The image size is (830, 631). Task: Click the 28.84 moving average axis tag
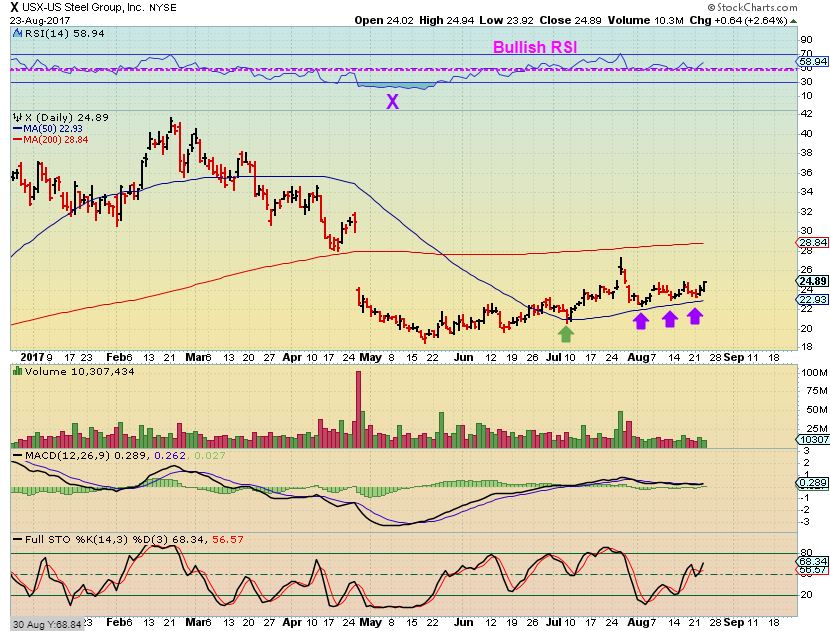(813, 242)
